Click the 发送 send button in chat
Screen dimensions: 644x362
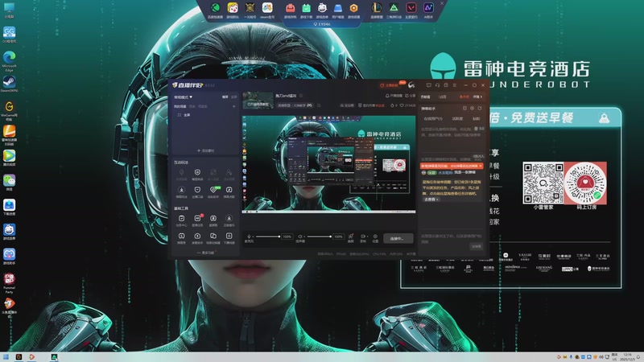pyautogui.click(x=476, y=246)
